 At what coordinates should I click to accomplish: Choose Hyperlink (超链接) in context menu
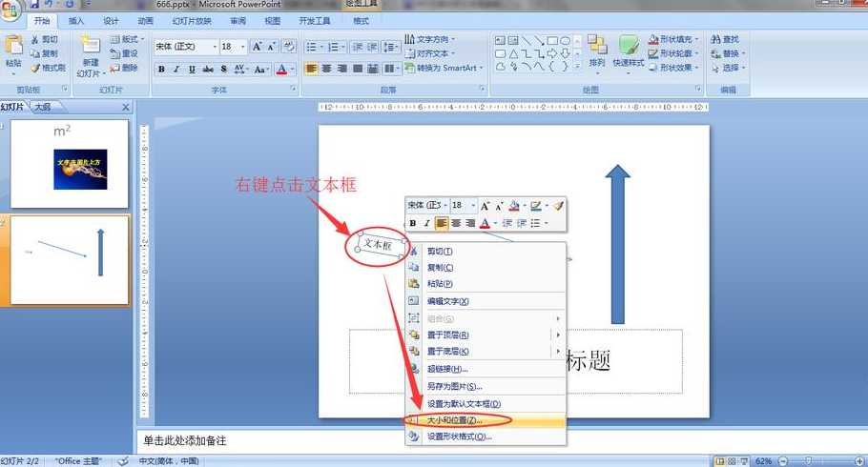point(486,369)
